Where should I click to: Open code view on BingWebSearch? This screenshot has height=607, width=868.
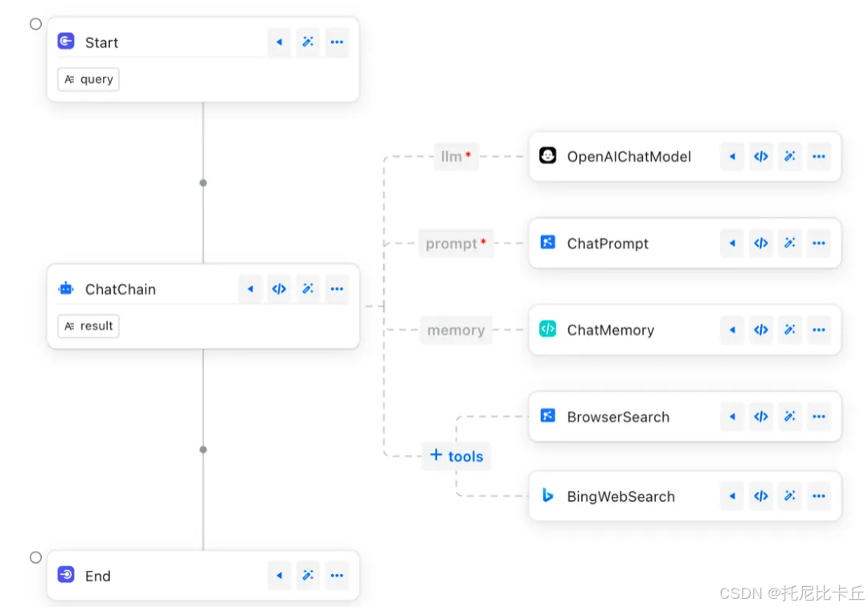pos(760,496)
